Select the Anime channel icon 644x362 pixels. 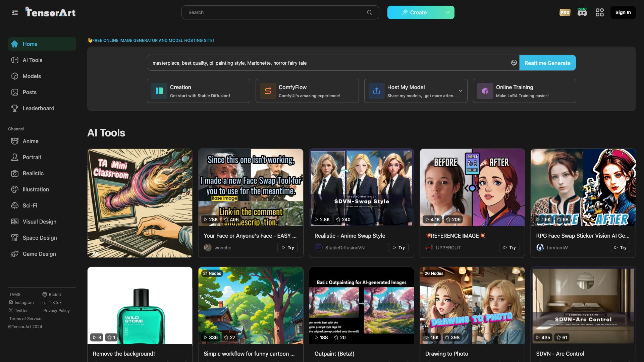pyautogui.click(x=15, y=141)
